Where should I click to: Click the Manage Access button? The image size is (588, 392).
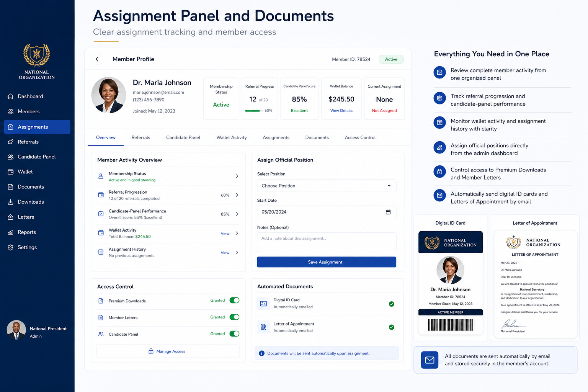point(168,351)
